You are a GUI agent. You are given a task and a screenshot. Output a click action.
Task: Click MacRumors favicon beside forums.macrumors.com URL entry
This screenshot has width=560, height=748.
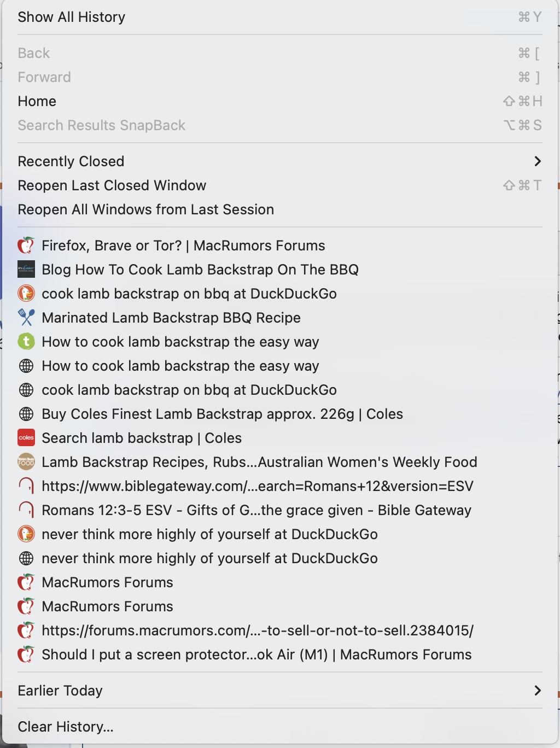click(26, 630)
